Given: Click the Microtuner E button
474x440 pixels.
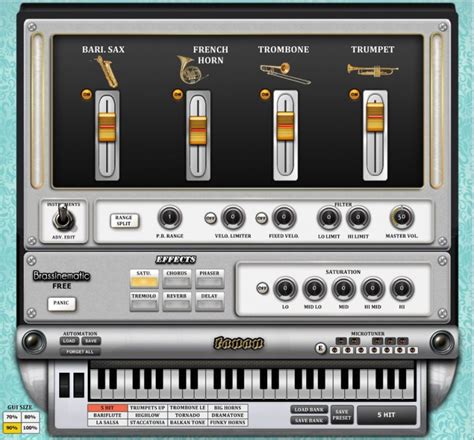Looking at the screenshot, I should tap(321, 349).
